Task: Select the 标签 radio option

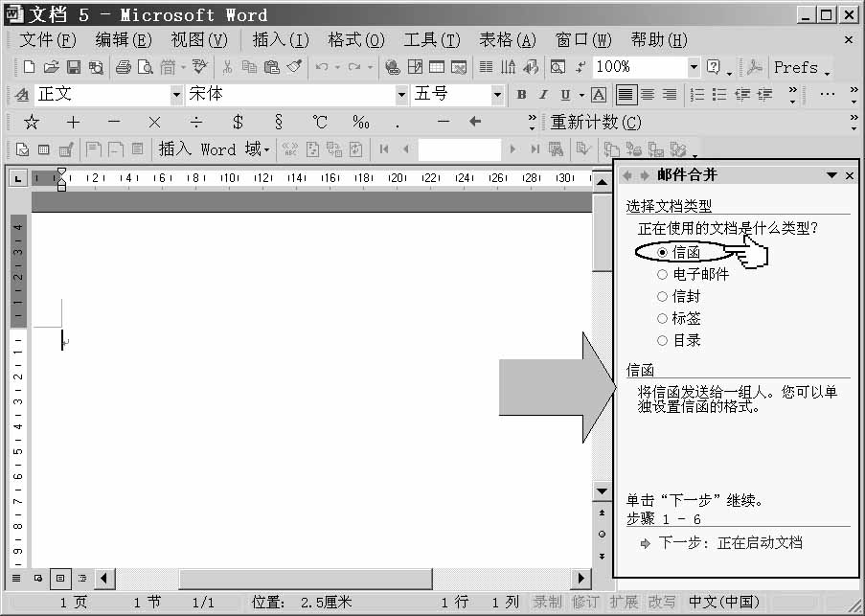Action: pyautogui.click(x=662, y=318)
